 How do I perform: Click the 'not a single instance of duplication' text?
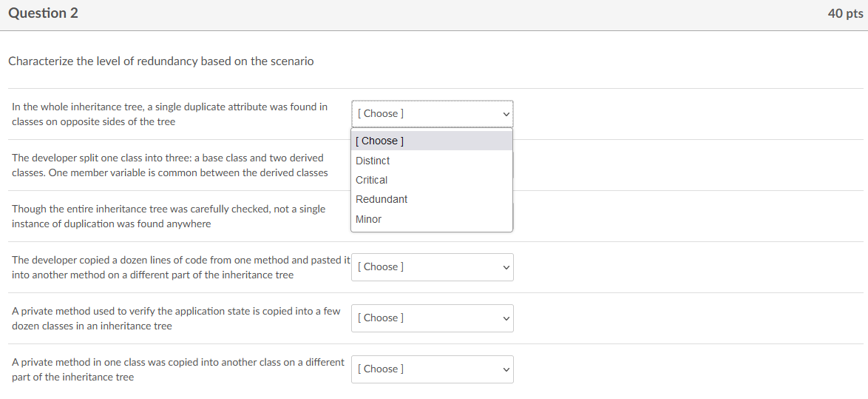click(x=169, y=216)
